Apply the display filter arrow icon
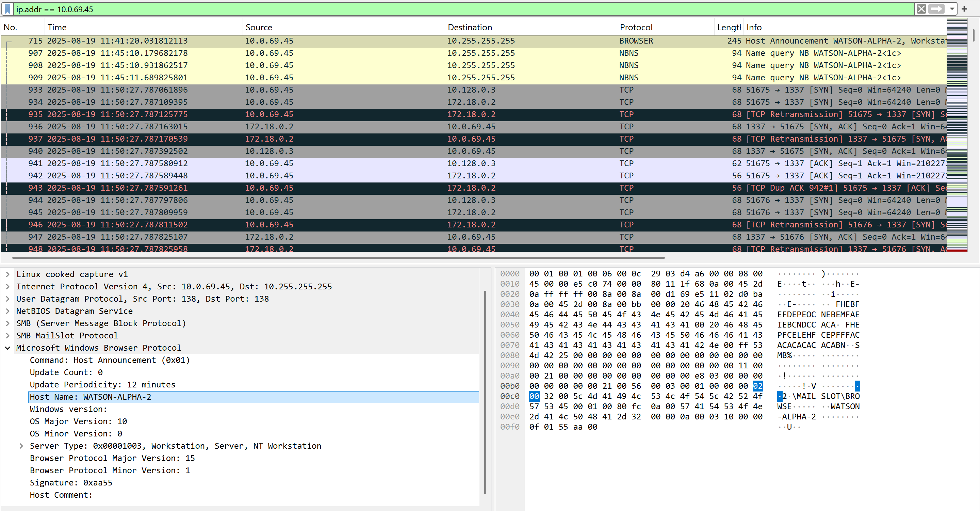The image size is (980, 511). [936, 9]
